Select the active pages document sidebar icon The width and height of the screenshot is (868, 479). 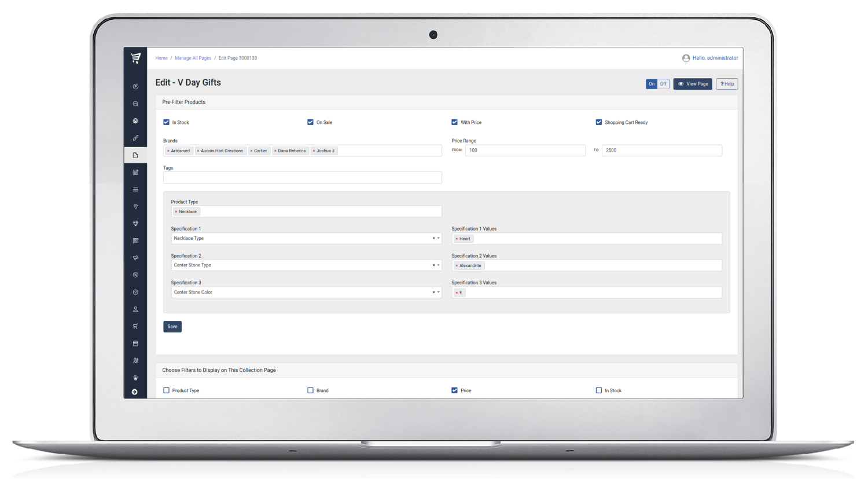(x=135, y=155)
